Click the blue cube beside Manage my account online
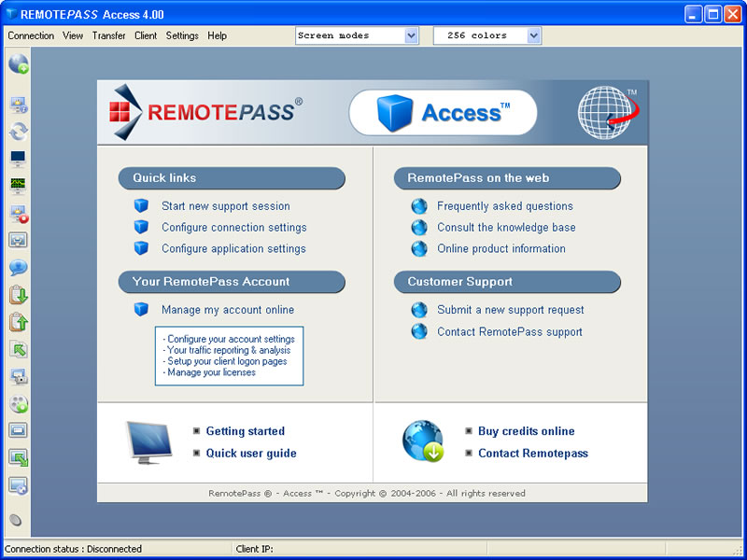The height and width of the screenshot is (560, 747). (x=141, y=310)
